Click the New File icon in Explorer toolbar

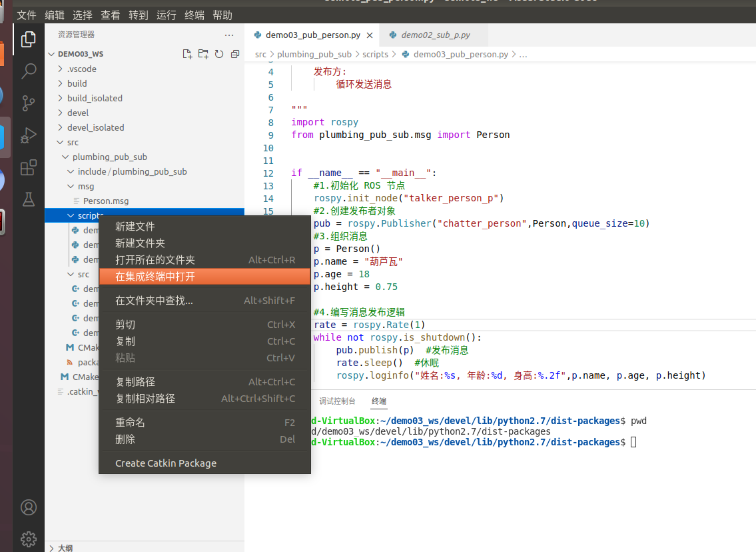point(187,54)
